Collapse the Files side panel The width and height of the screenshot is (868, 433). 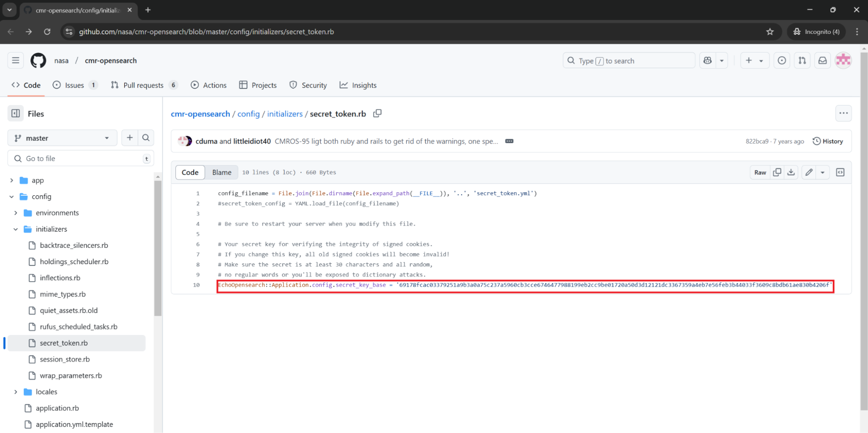tap(16, 114)
